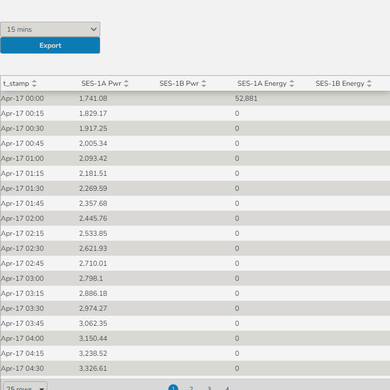This screenshot has width=390, height=390.
Task: Open the rows-per-page dropdown
Action: click(x=25, y=387)
